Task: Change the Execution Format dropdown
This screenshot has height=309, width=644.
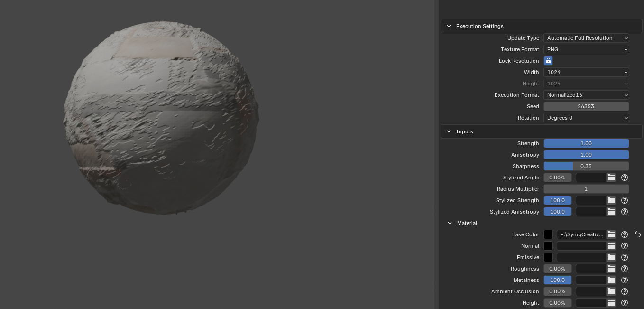Action: (586, 95)
